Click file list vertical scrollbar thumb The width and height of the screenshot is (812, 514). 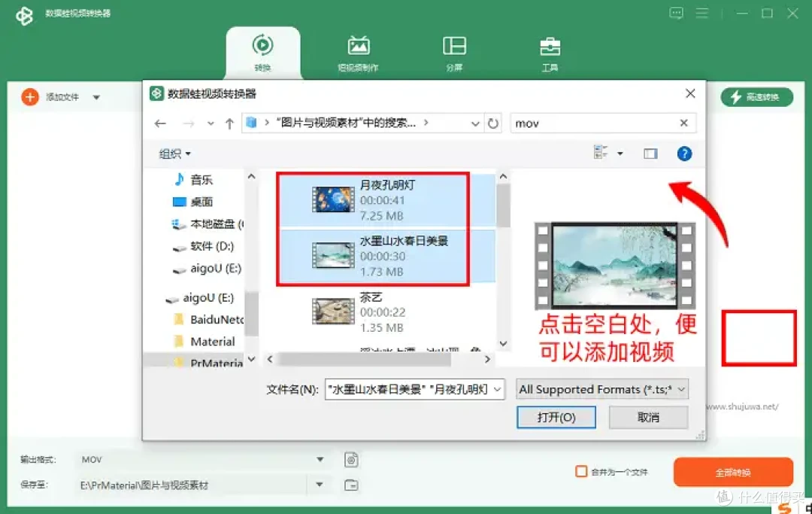[x=503, y=205]
